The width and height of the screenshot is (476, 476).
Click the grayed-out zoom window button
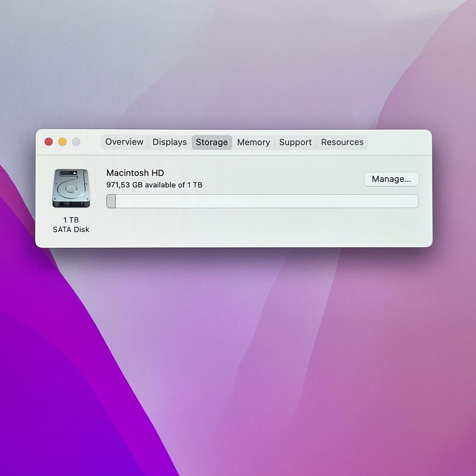(76, 142)
